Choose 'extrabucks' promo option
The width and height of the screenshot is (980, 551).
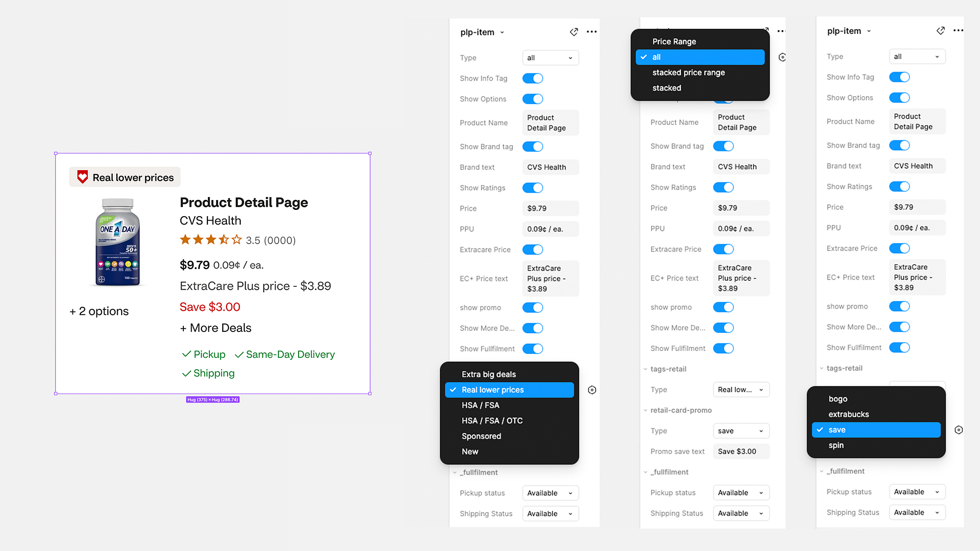876,414
